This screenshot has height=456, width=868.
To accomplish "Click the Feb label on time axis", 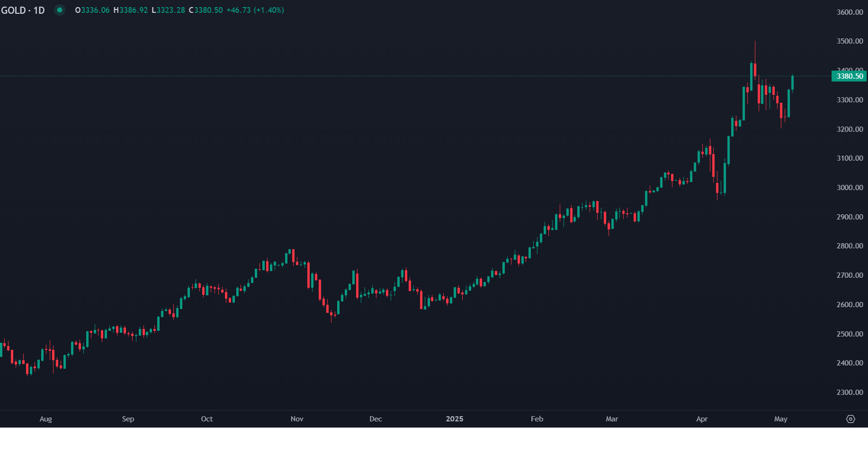I will tap(537, 419).
